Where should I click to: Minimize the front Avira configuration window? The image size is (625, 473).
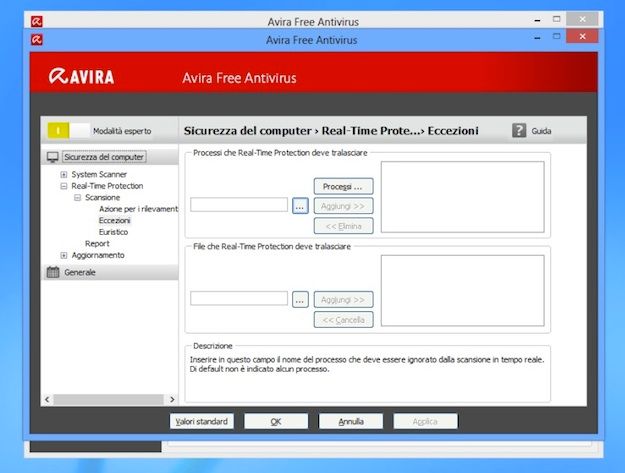[537, 37]
